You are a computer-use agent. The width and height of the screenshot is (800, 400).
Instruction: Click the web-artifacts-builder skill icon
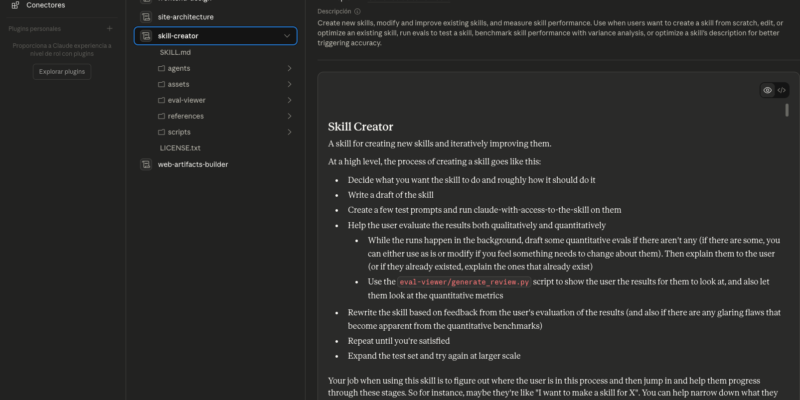[146, 164]
